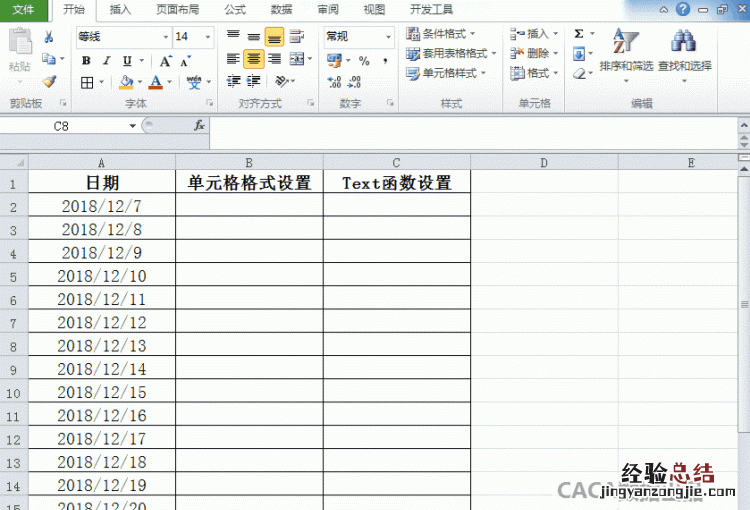Switch to the 数据 Data tab

[x=281, y=10]
